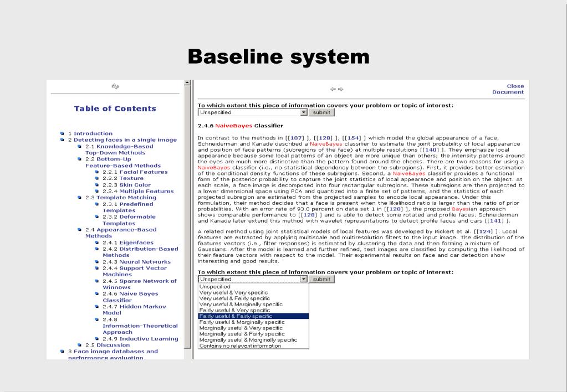This screenshot has height=392, width=567.
Task: Open '2.1 Knowledge-Based Top-Down Methods' section
Action: [x=119, y=149]
